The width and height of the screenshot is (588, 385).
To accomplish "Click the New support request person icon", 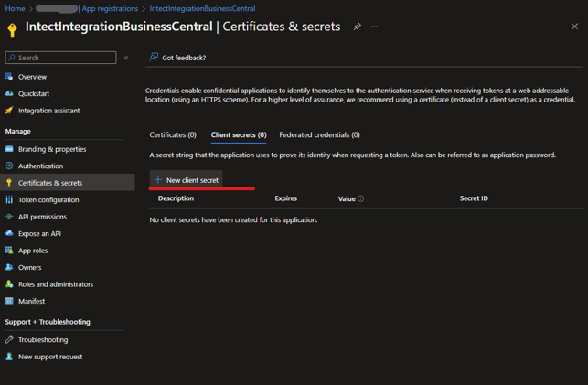I will (9, 356).
